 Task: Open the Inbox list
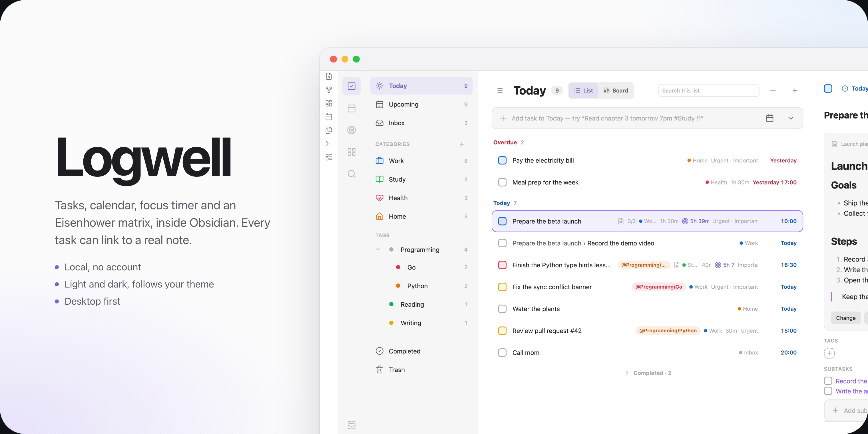[421, 123]
